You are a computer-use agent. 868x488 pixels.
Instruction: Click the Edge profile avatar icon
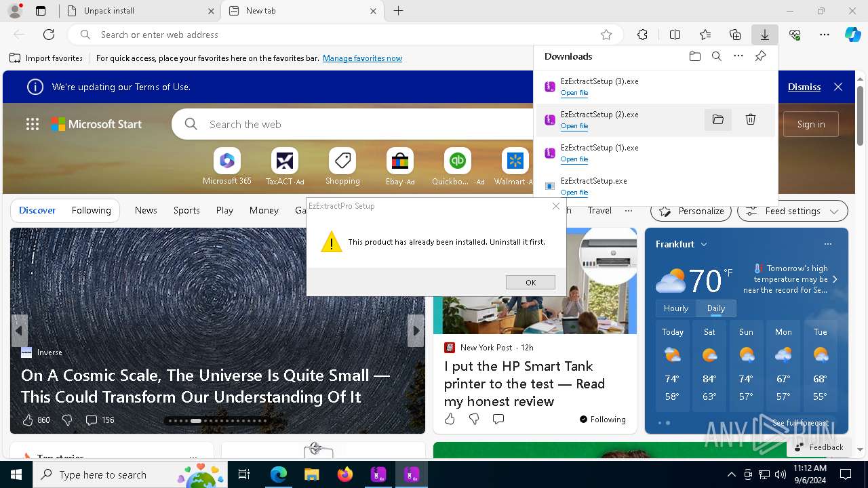point(14,11)
